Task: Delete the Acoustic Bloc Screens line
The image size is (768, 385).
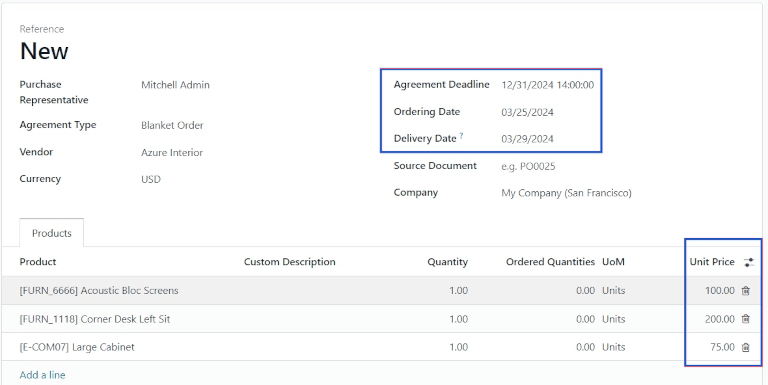Action: point(745,290)
